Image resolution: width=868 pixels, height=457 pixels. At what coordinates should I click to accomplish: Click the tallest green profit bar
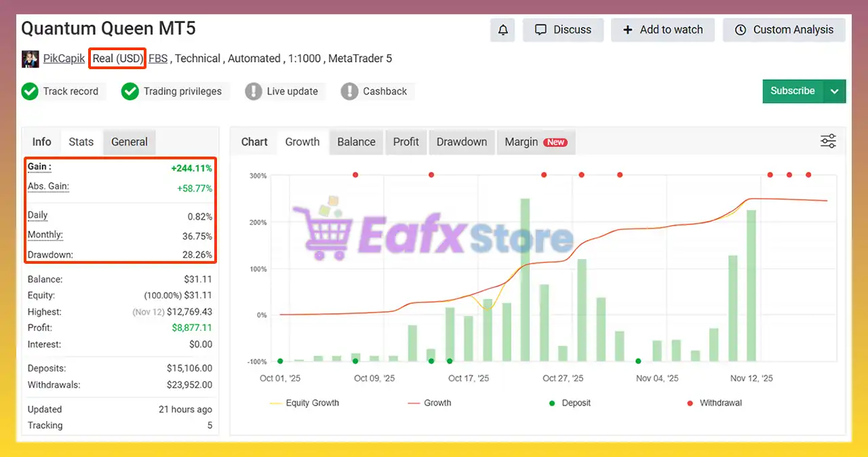point(525,279)
